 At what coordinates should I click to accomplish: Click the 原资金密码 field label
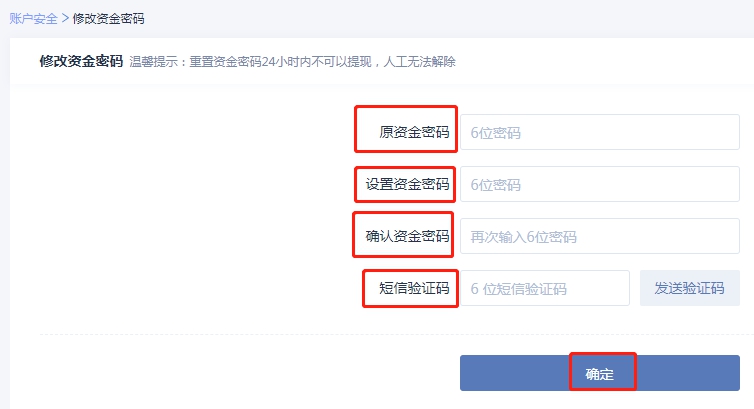[x=414, y=132]
